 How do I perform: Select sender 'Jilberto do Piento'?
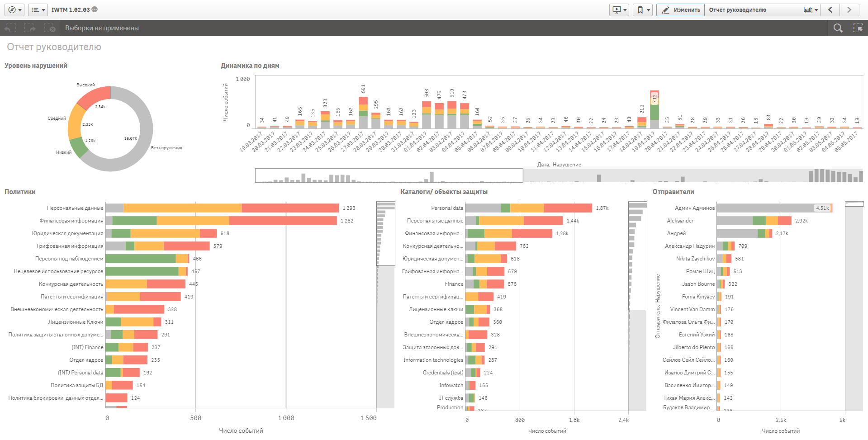pos(694,347)
